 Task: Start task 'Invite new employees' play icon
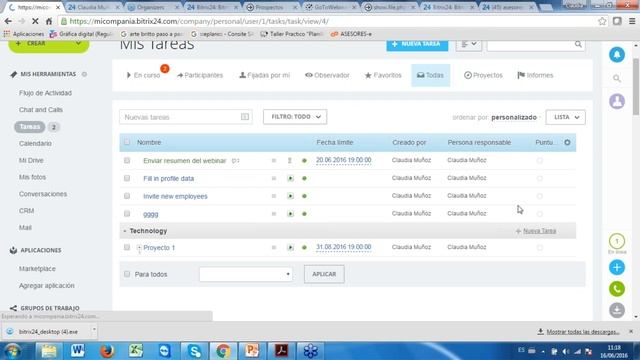(x=290, y=196)
